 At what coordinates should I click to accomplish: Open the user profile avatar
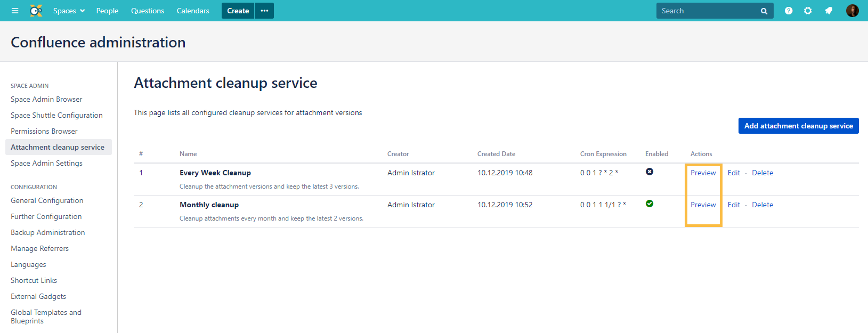pyautogui.click(x=852, y=11)
